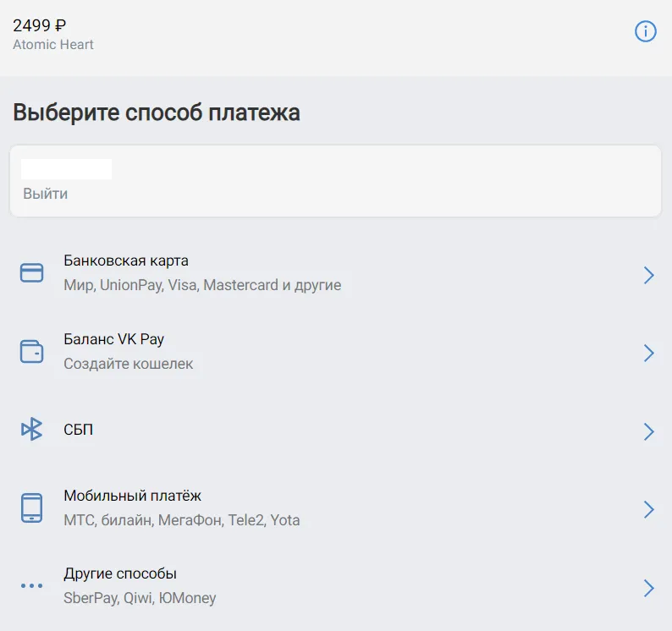672x631 pixels.
Task: Click the VK Pay wallet icon
Action: pyautogui.click(x=31, y=351)
